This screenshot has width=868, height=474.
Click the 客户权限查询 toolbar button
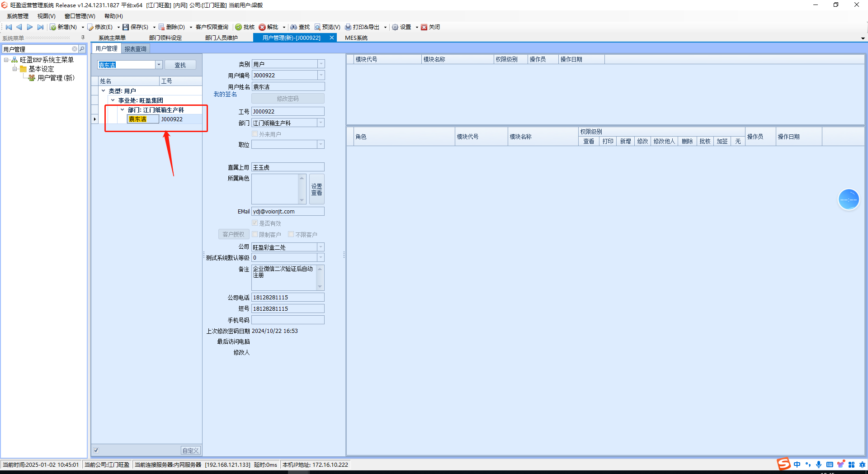[x=212, y=27]
